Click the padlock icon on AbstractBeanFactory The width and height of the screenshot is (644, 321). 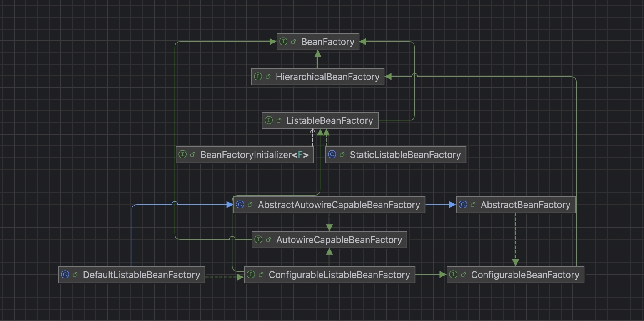point(473,204)
